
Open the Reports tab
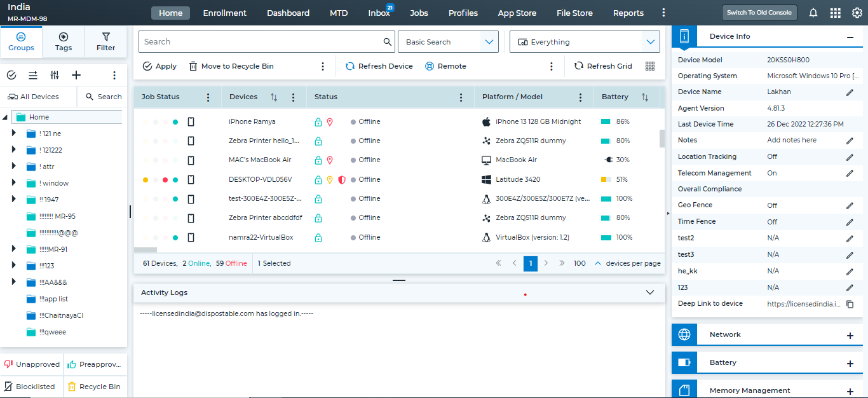tap(628, 13)
